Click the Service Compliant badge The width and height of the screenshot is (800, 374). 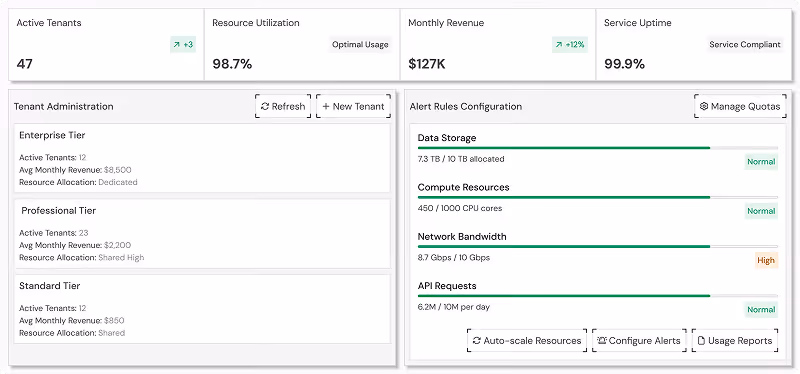(745, 44)
